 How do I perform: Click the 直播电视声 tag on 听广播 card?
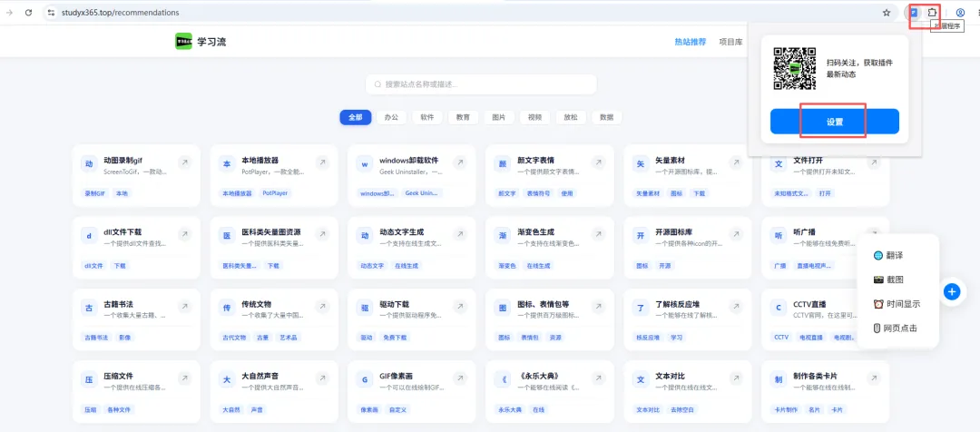814,266
